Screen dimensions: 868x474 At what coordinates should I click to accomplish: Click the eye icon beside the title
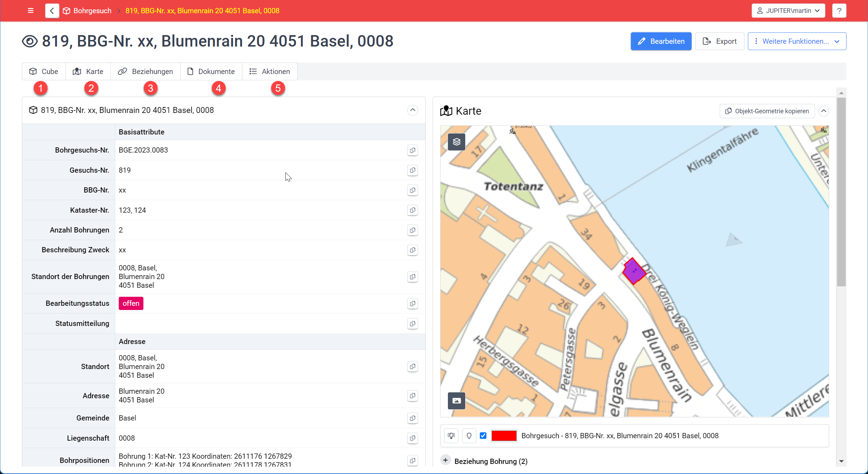(30, 41)
